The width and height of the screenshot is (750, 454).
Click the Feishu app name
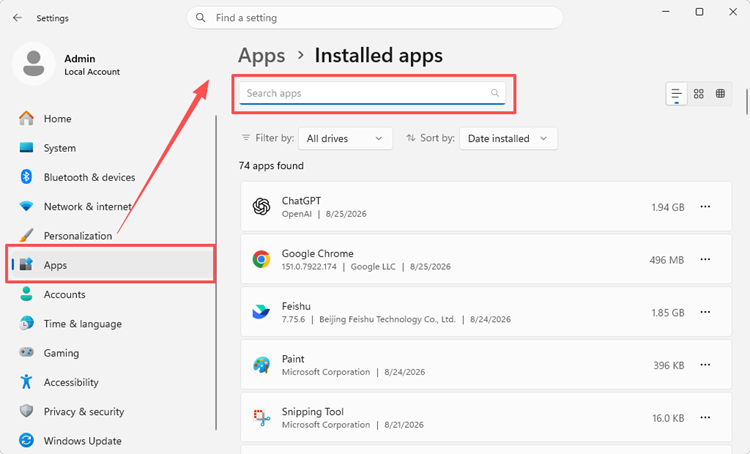pyautogui.click(x=296, y=306)
